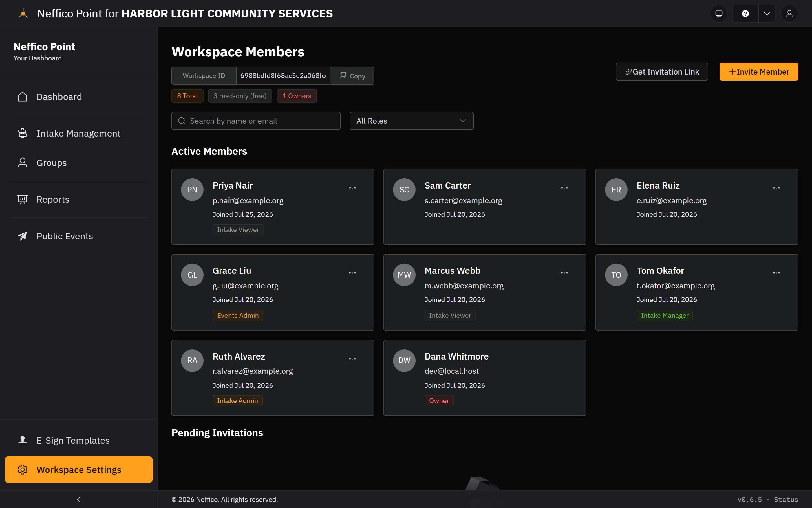Go to Dashboard in sidebar
The height and width of the screenshot is (508, 812).
tap(79, 97)
